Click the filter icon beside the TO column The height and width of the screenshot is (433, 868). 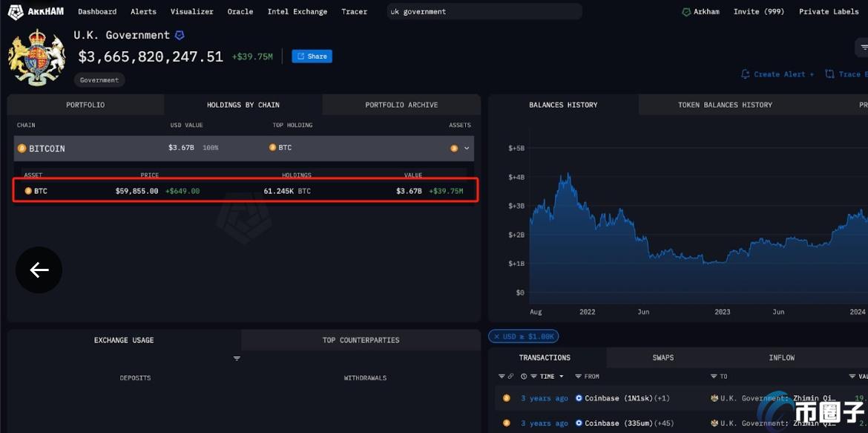pyautogui.click(x=714, y=377)
